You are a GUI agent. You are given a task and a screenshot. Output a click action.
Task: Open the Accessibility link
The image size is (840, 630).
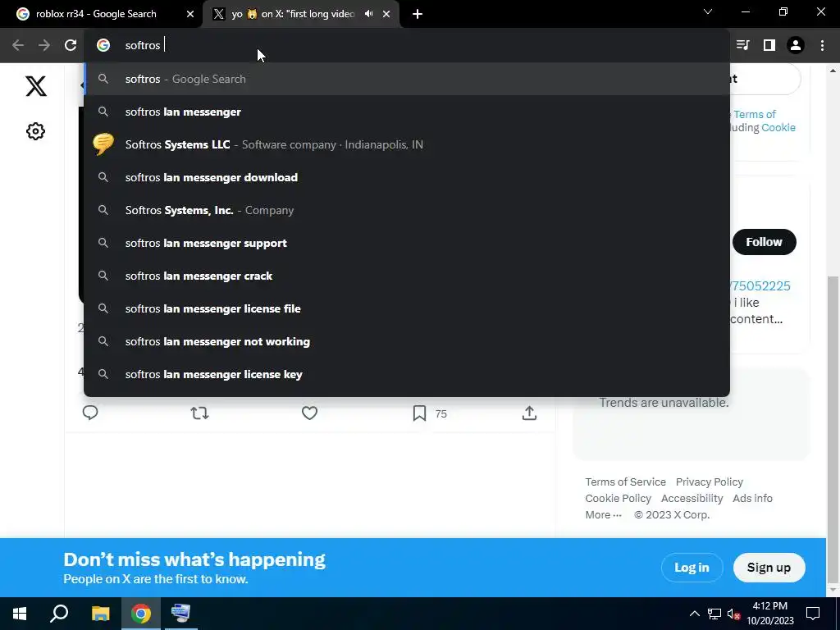tap(692, 498)
